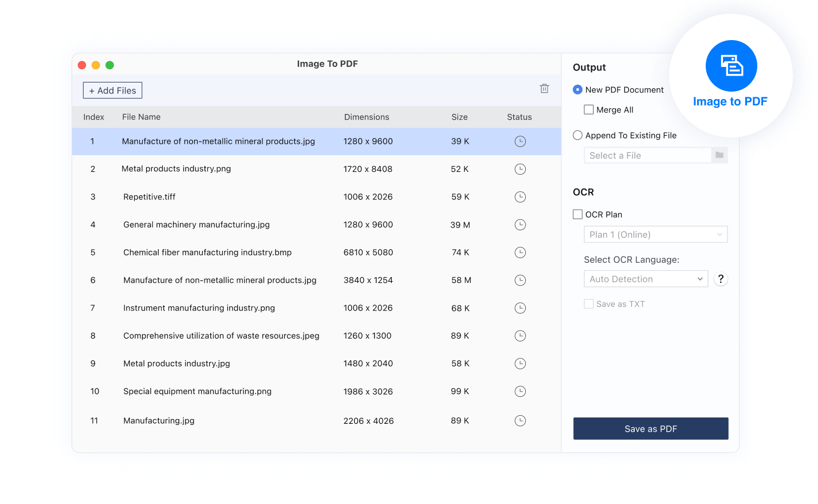Sort by the File Name column header

141,117
